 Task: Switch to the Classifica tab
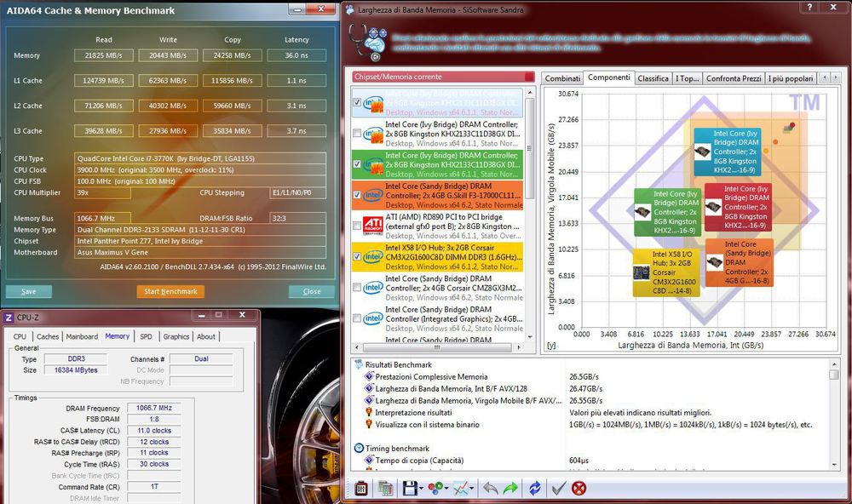653,78
